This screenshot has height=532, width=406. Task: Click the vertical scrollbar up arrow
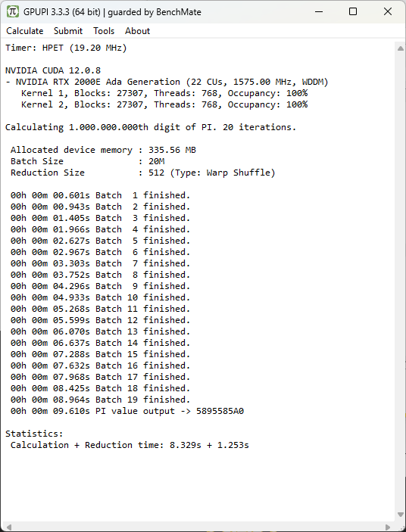click(401, 48)
